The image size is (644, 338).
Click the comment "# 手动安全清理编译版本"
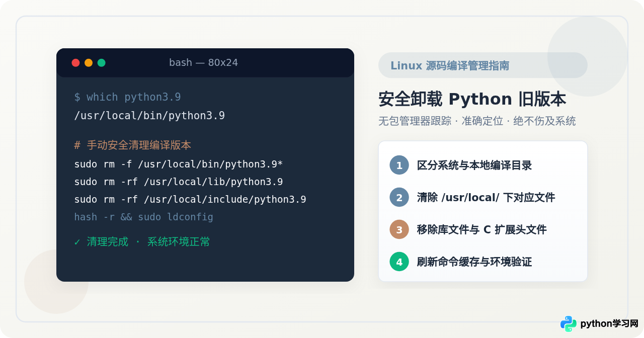[x=133, y=145]
